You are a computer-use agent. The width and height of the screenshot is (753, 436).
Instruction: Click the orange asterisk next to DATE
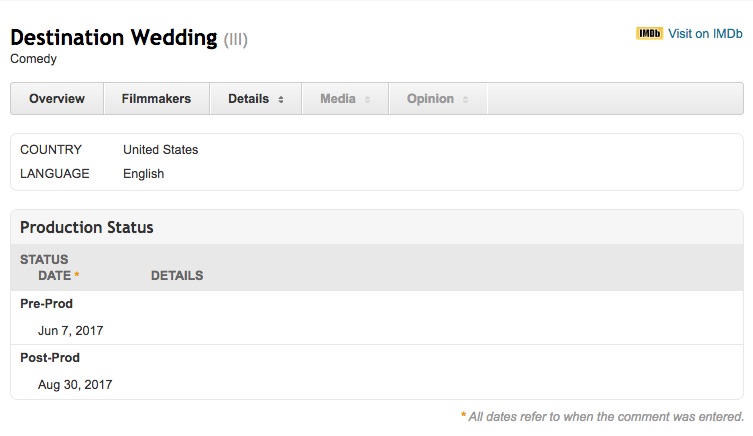pyautogui.click(x=77, y=276)
